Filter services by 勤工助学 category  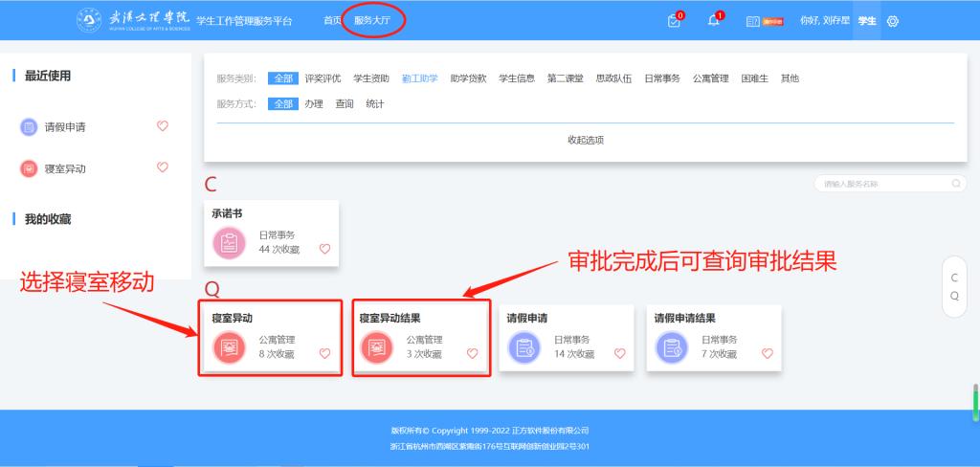point(419,78)
